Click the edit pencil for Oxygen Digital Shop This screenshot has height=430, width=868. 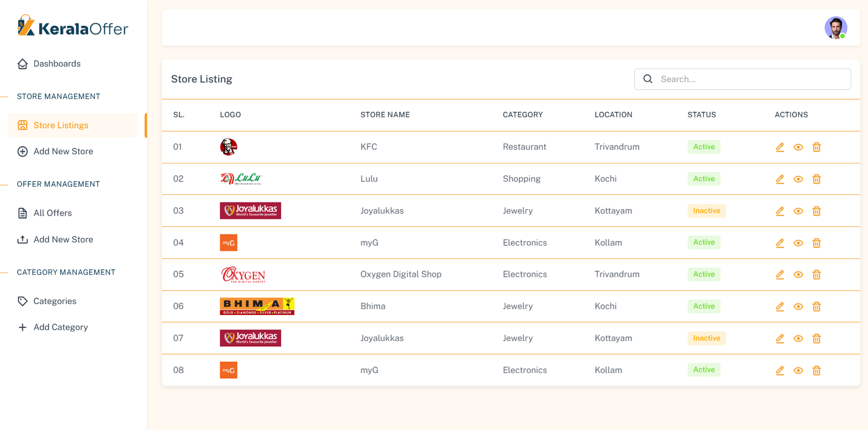click(780, 275)
